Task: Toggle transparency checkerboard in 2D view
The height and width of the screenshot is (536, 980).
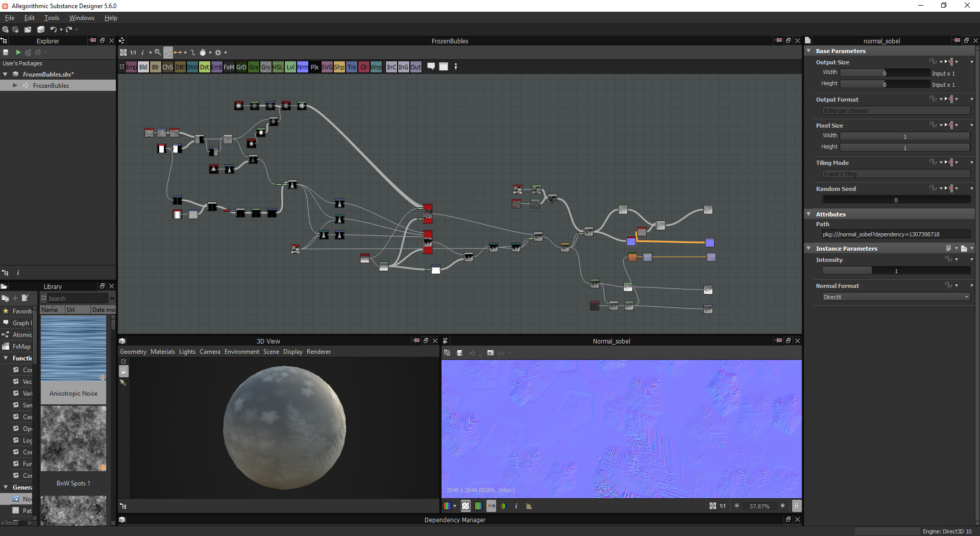Action: [465, 506]
